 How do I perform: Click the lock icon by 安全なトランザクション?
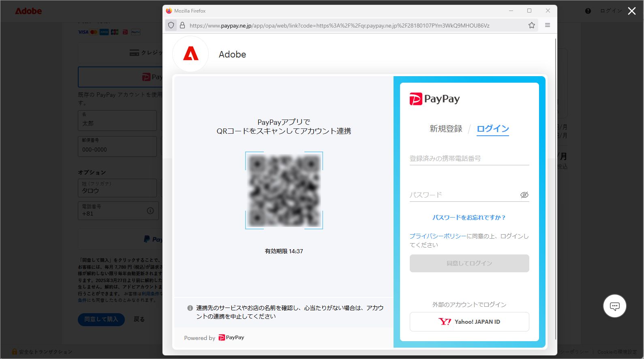click(15, 352)
